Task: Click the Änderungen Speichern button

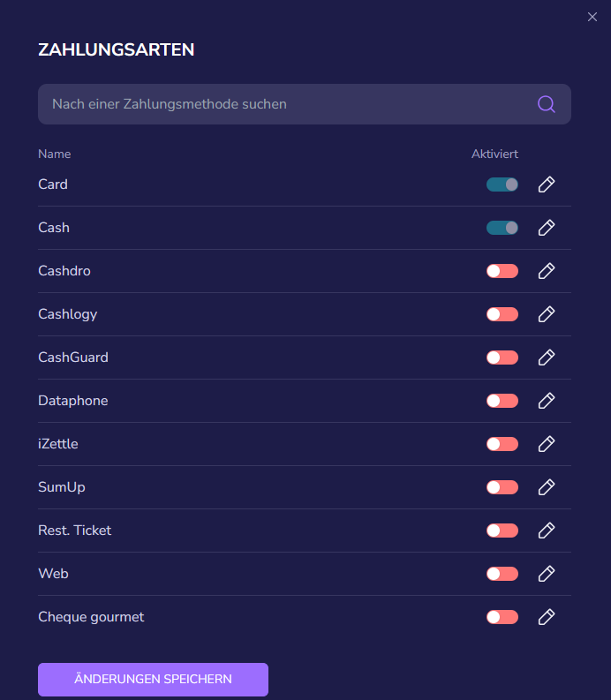Action: pos(154,679)
